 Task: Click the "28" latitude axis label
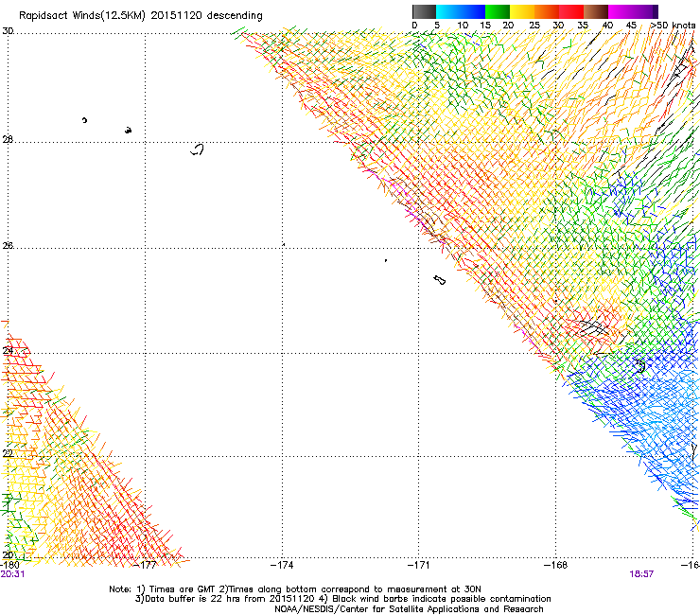pos(8,139)
